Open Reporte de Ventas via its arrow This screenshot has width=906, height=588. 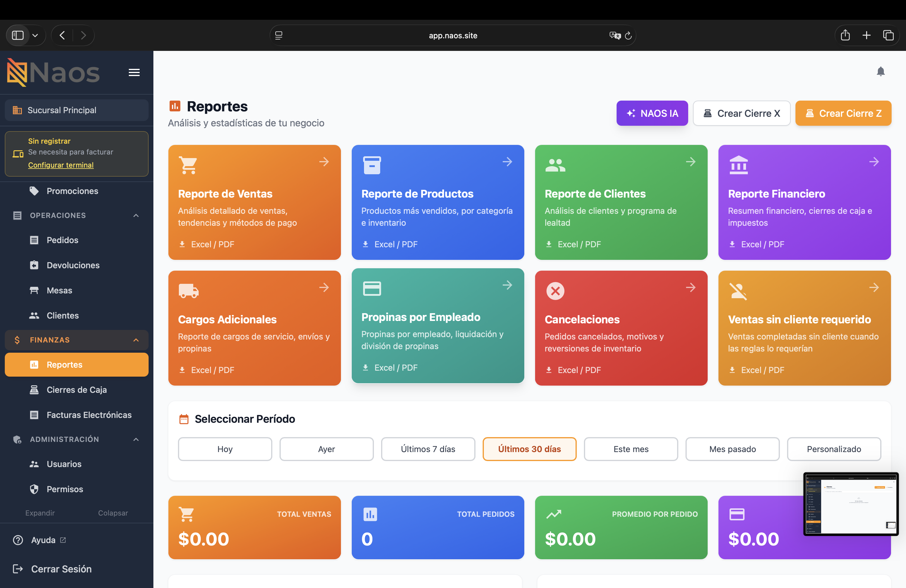(x=324, y=162)
